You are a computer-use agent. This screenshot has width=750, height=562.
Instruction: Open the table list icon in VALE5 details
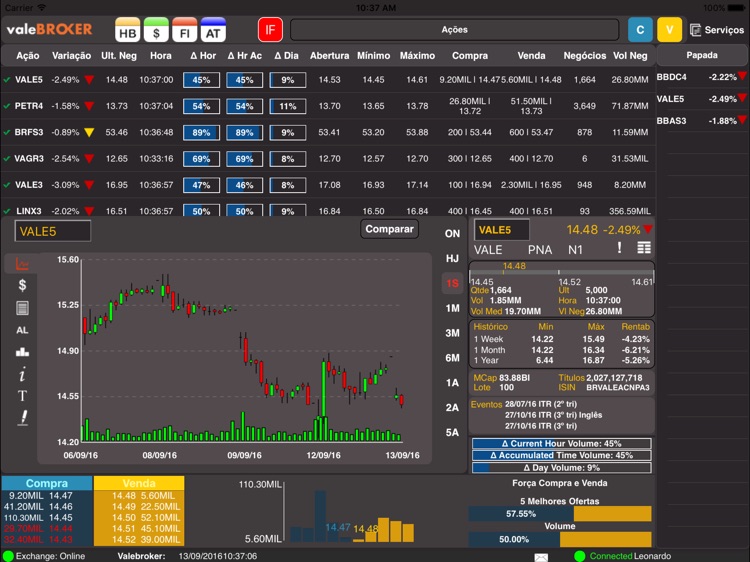644,248
